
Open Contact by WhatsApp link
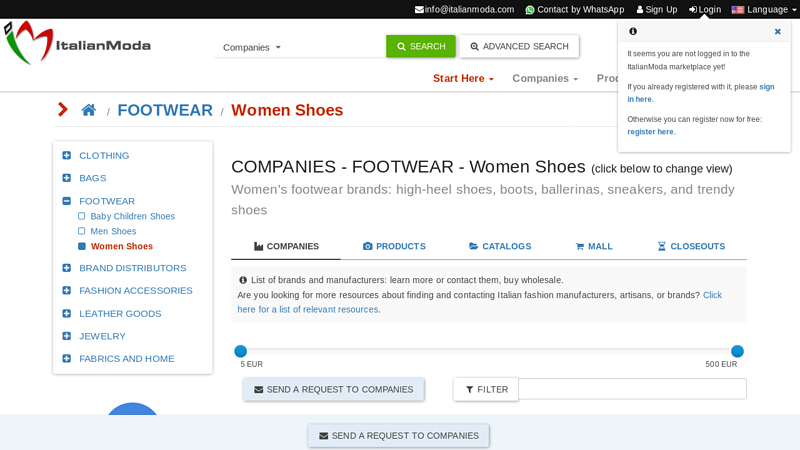click(x=574, y=9)
